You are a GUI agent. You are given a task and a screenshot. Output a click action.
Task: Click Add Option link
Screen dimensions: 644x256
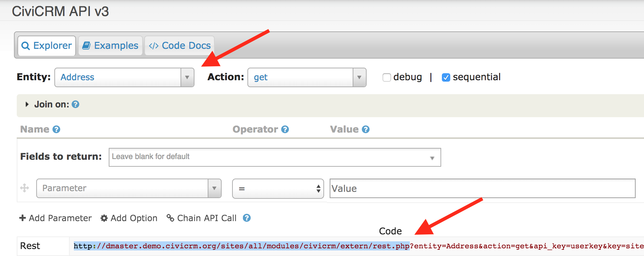tap(129, 218)
